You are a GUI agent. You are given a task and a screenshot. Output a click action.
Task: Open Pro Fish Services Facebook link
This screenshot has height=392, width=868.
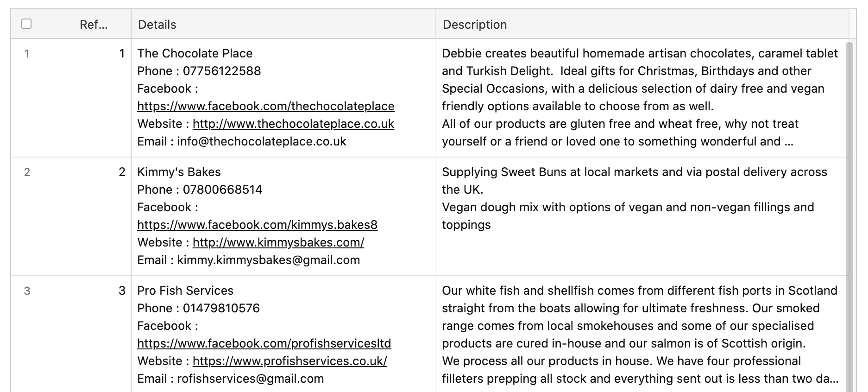click(x=264, y=343)
